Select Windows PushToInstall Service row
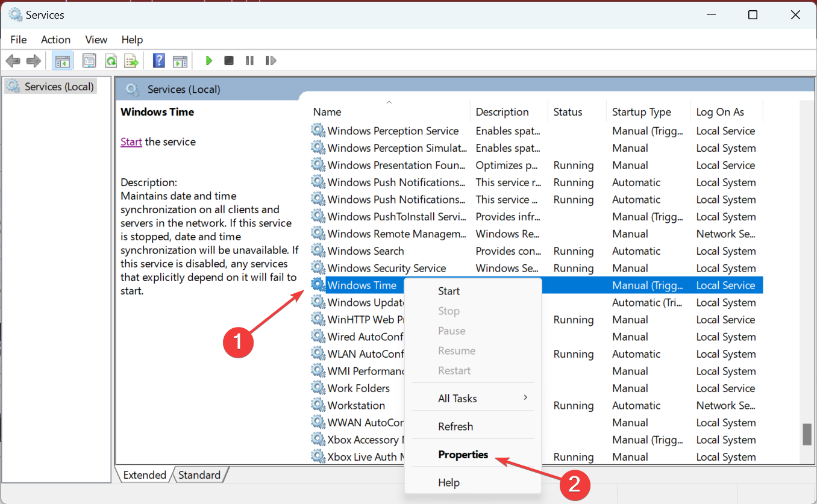This screenshot has width=817, height=504. 536,217
